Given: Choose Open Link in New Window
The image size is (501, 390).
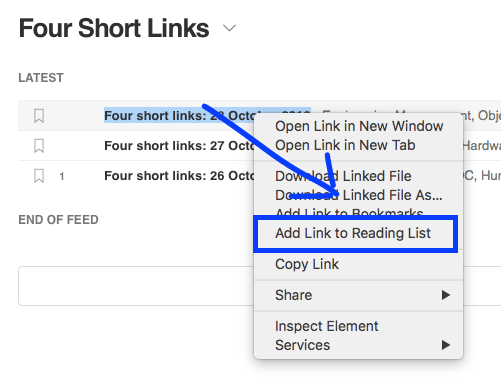Looking at the screenshot, I should tap(359, 126).
